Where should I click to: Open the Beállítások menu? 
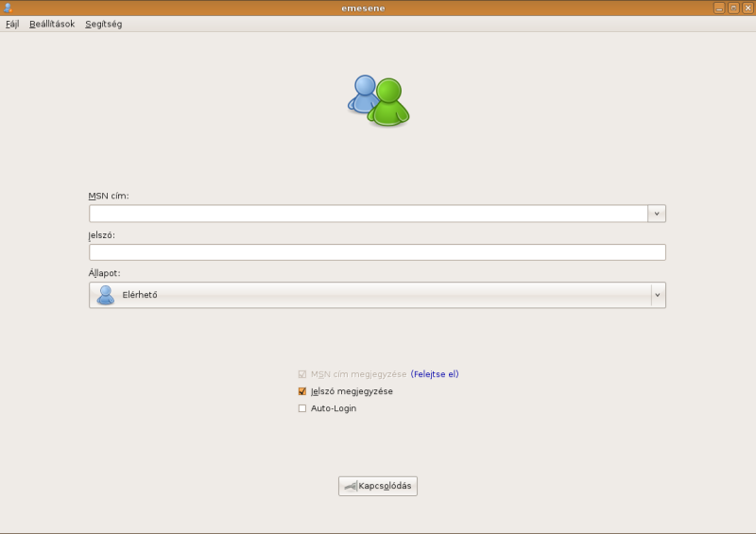(52, 25)
